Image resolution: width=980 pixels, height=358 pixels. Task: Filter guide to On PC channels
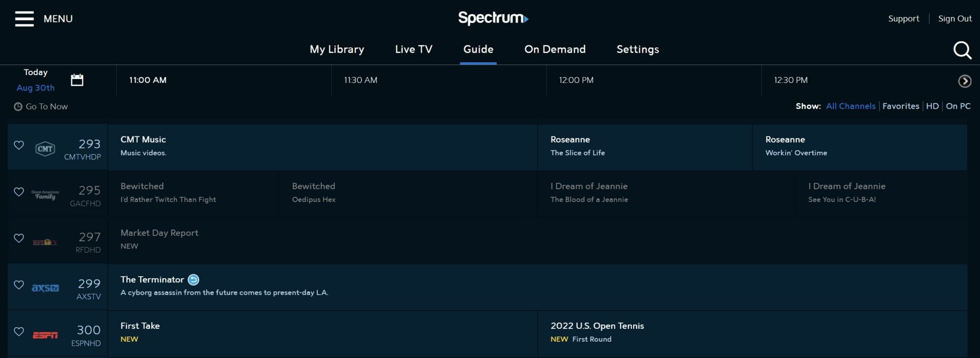click(x=958, y=106)
